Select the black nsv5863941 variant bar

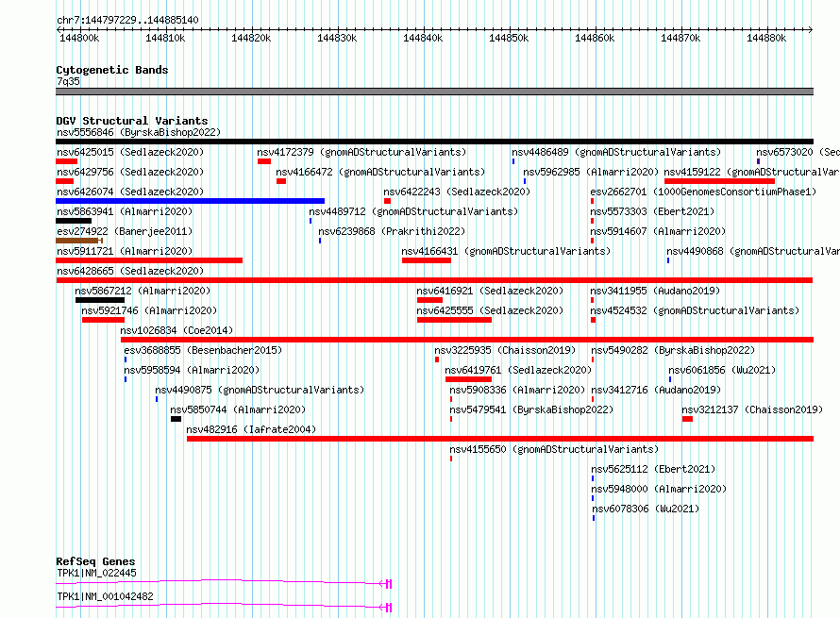74,221
